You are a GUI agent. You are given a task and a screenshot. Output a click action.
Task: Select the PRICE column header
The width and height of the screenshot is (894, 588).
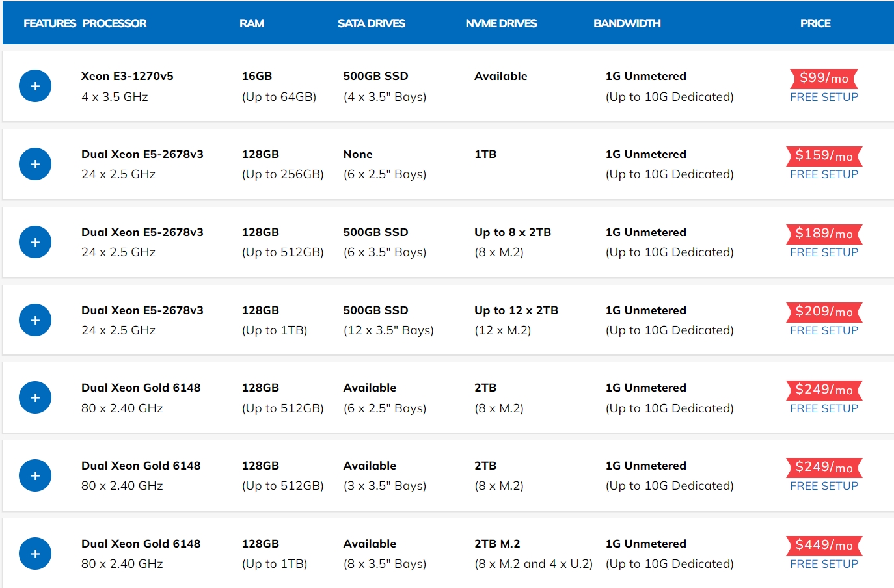[x=815, y=23]
